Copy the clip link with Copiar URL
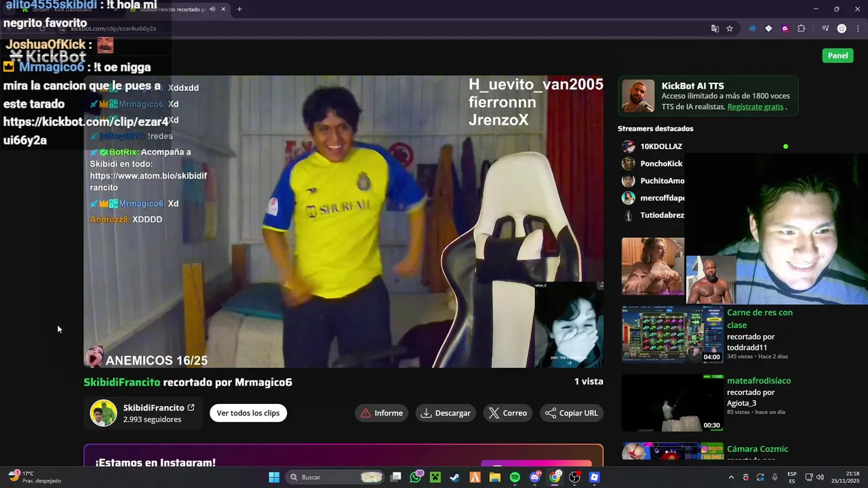Screen dimensions: 868x488 click(x=572, y=413)
